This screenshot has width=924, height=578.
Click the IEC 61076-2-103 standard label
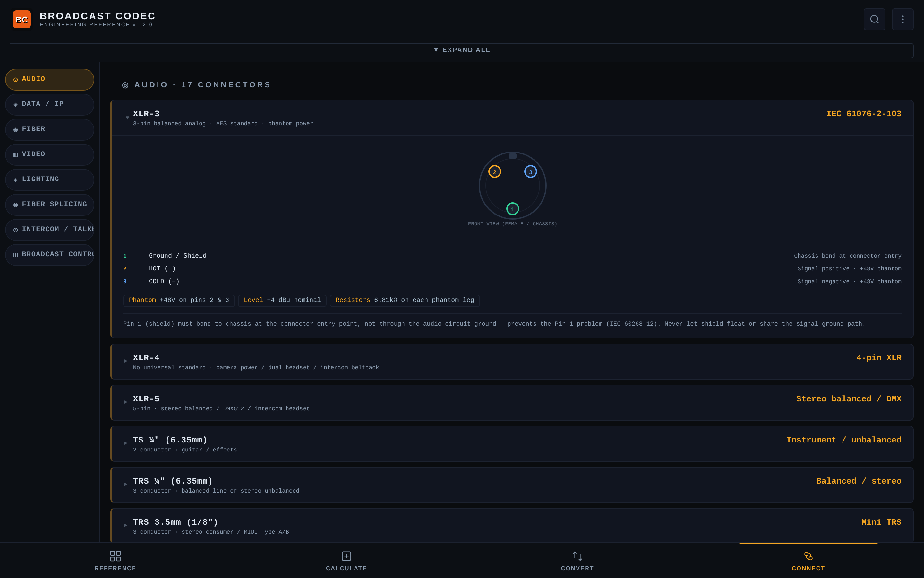864,114
